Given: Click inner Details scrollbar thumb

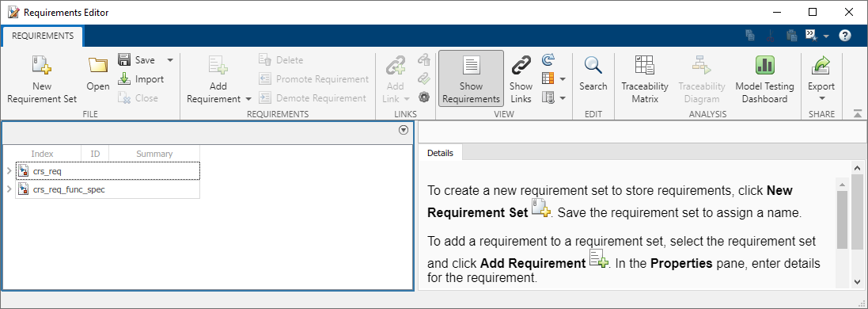Looking at the screenshot, I should click(842, 219).
